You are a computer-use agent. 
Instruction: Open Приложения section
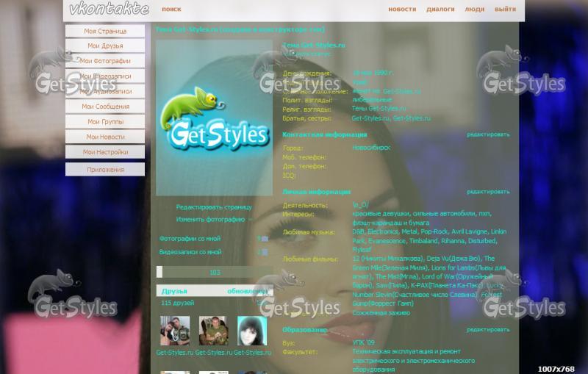coord(105,170)
